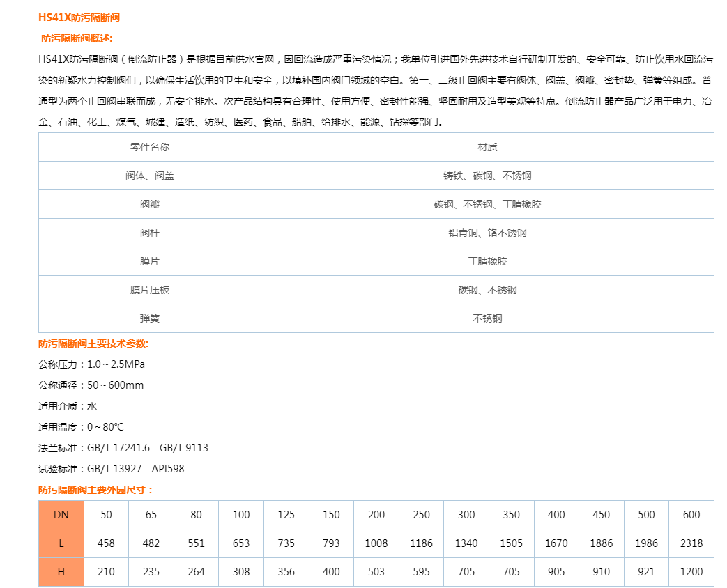Image resolution: width=727 pixels, height=588 pixels.
Task: Select the orange H row header cell
Action: click(61, 572)
